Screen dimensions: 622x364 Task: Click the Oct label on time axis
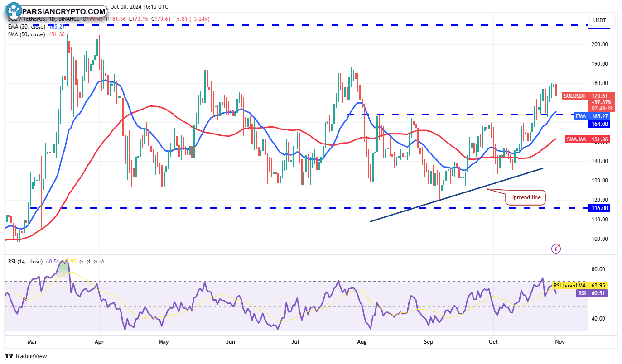pos(493,342)
